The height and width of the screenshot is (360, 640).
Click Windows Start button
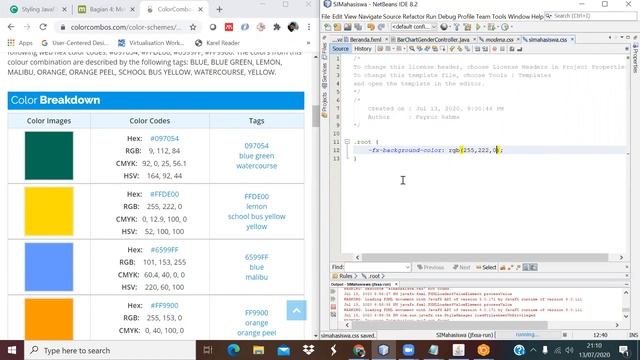tap(12, 350)
